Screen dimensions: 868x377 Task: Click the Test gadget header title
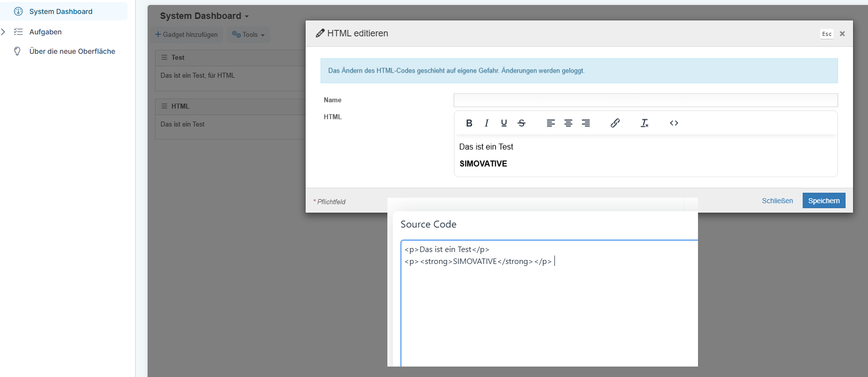[x=178, y=57]
